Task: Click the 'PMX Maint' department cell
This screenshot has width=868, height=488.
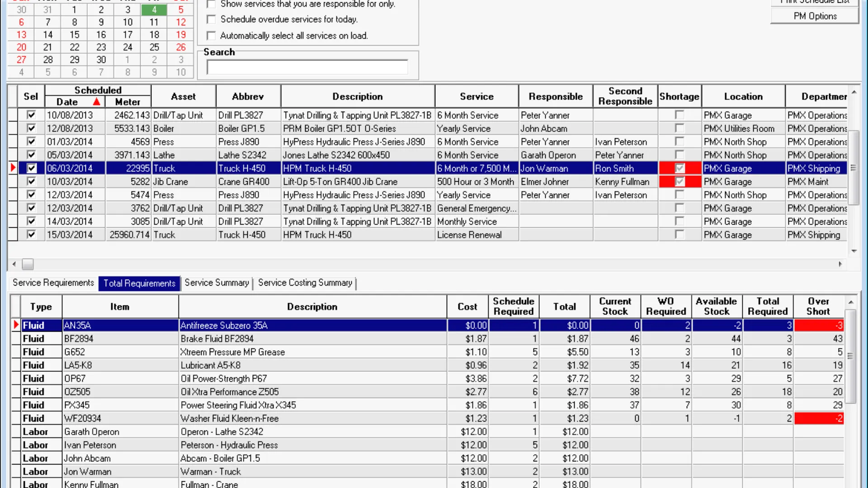Action: point(816,182)
